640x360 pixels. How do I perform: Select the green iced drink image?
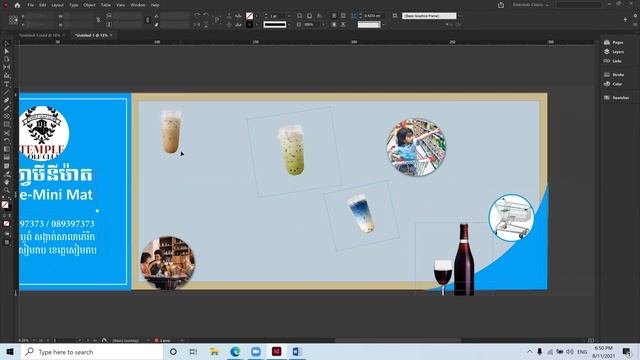coord(291,150)
